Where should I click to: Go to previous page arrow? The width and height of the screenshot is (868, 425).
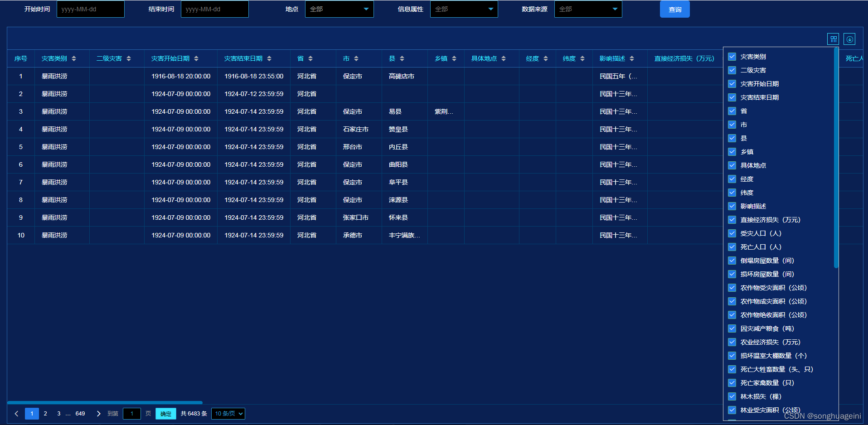pyautogui.click(x=16, y=413)
